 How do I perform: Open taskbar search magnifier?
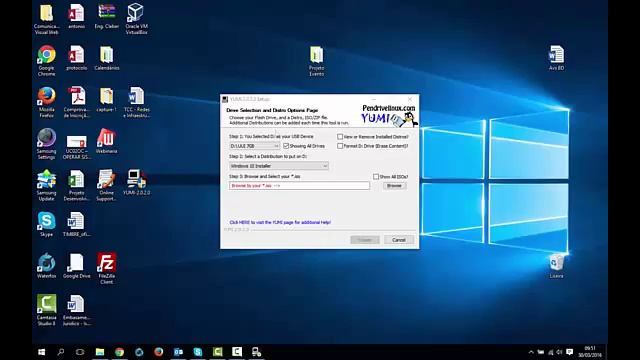(x=61, y=352)
